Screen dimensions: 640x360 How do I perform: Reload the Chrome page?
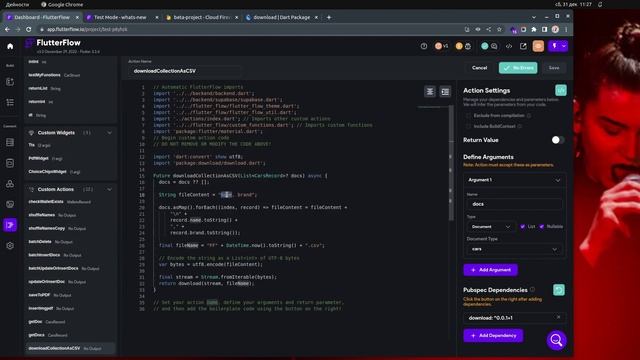[x=29, y=29]
